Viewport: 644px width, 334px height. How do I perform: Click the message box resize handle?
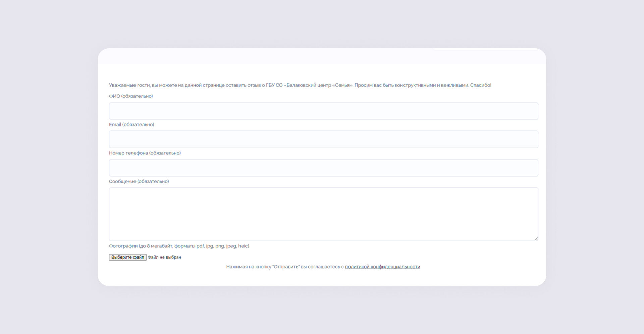coord(536,238)
